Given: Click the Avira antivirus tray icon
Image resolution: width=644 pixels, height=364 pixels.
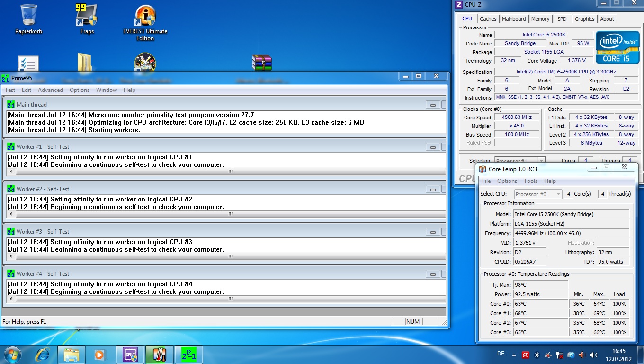Looking at the screenshot, I should point(526,355).
